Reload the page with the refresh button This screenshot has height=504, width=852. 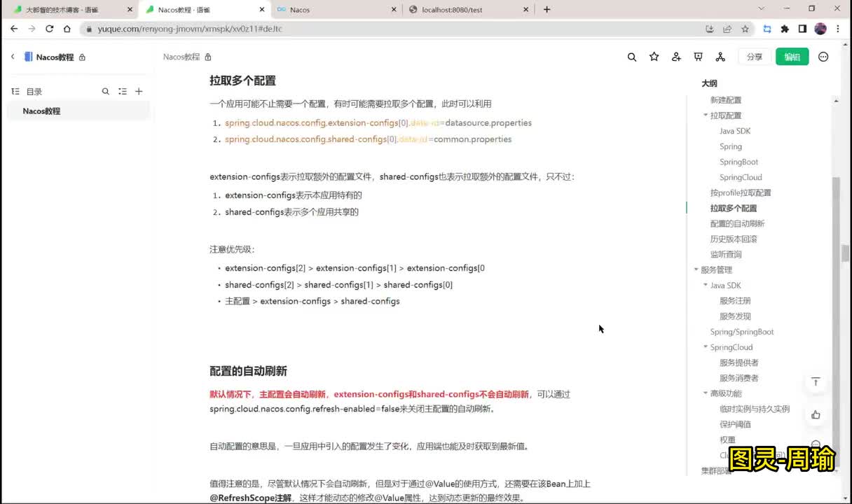[x=49, y=29]
